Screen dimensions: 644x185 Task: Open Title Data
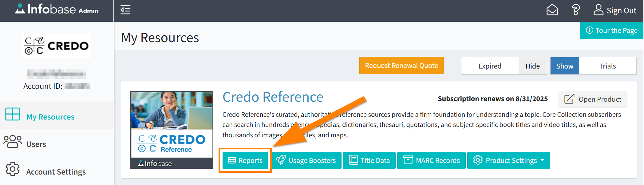coord(369,160)
